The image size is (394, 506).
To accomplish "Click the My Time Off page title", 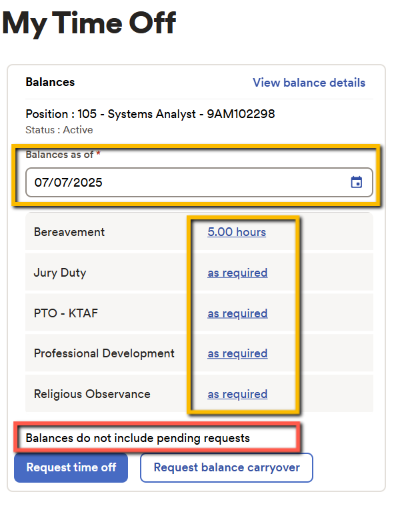I will click(x=89, y=23).
